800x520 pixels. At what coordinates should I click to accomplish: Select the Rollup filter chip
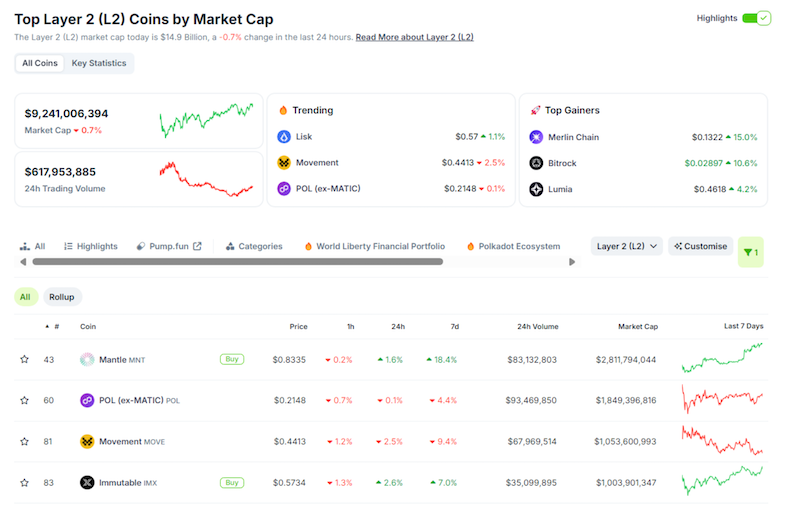(62, 297)
